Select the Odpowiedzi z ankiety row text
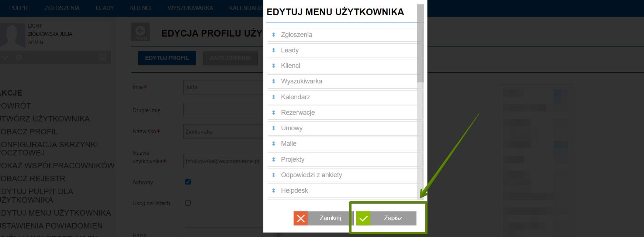Viewport: 644px width, 237px height. (x=312, y=175)
